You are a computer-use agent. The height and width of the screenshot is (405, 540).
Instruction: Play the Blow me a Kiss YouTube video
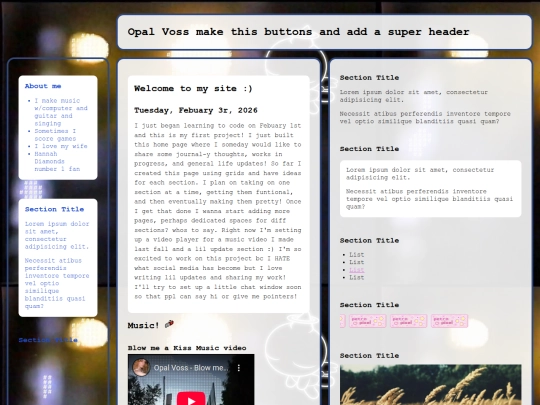coord(191,399)
